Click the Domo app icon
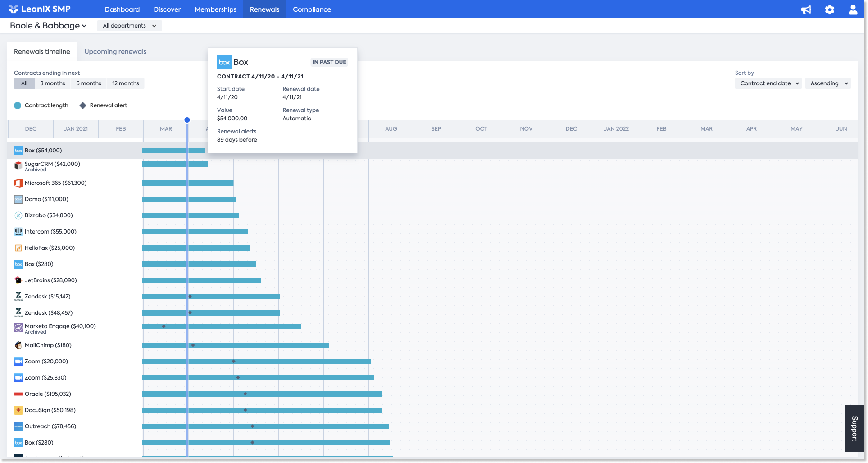The image size is (868, 463). [x=18, y=199]
